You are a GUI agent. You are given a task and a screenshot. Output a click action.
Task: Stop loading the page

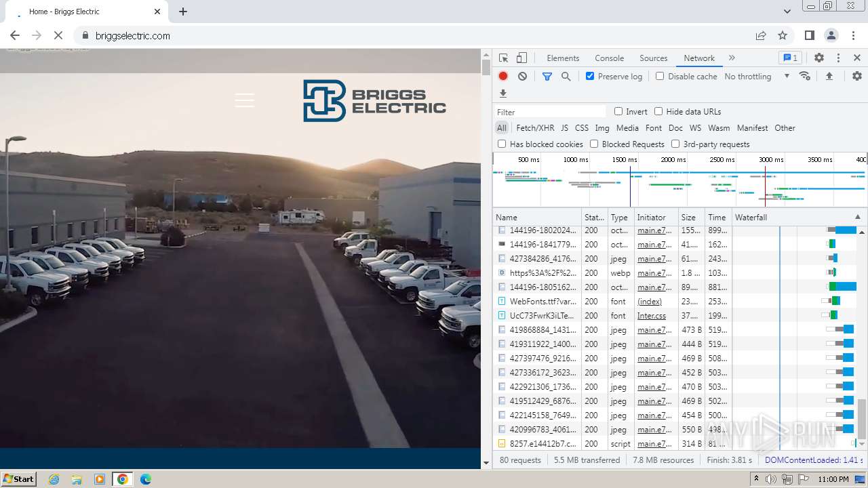(58, 35)
